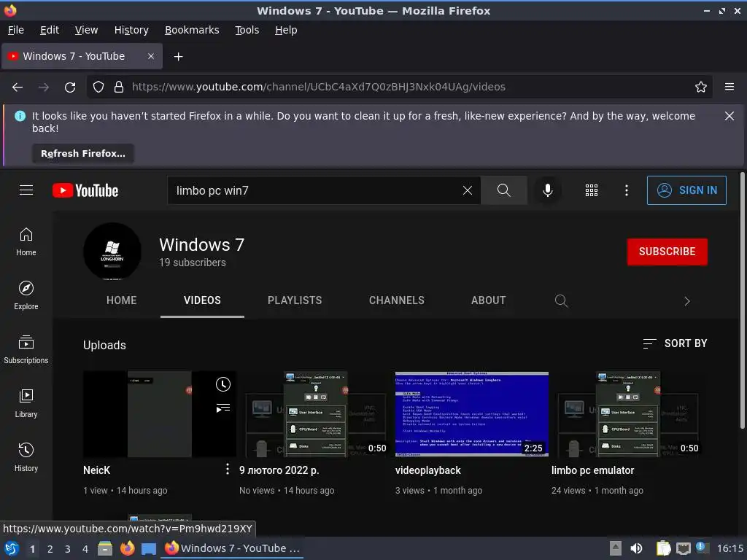This screenshot has width=747, height=560.
Task: Switch to PLAYLISTS tab
Action: click(295, 300)
